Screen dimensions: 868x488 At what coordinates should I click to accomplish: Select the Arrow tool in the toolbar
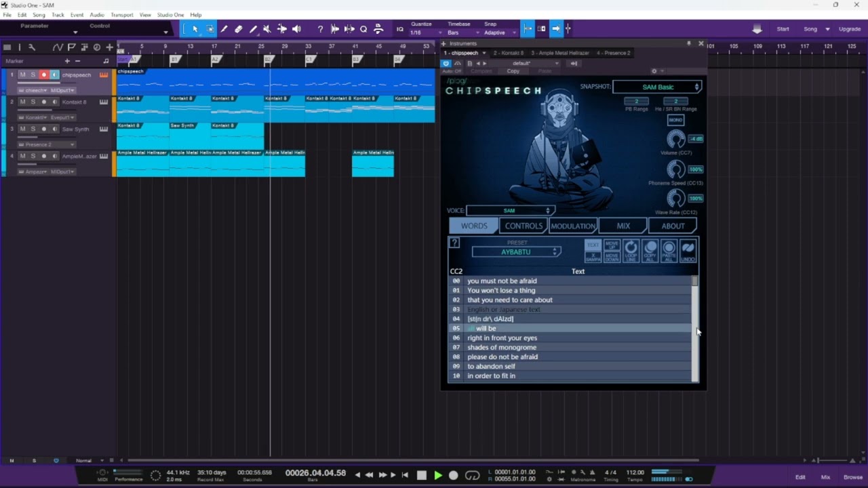pyautogui.click(x=195, y=29)
